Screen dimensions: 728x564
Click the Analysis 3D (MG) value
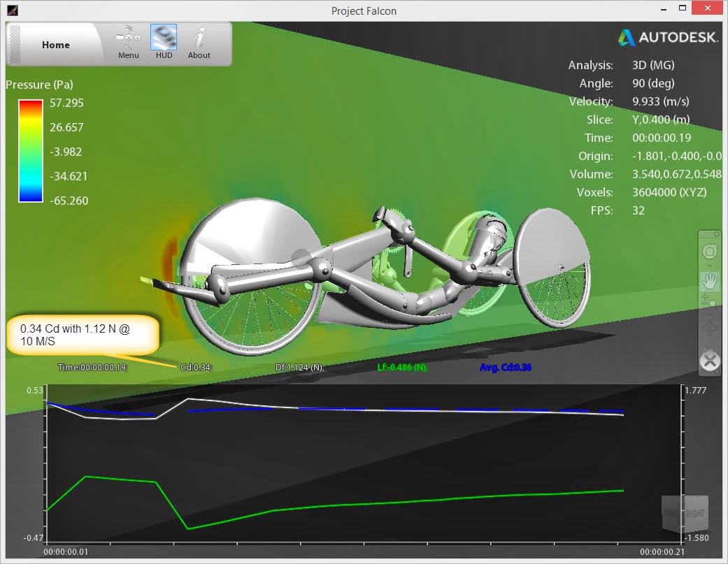(x=653, y=65)
